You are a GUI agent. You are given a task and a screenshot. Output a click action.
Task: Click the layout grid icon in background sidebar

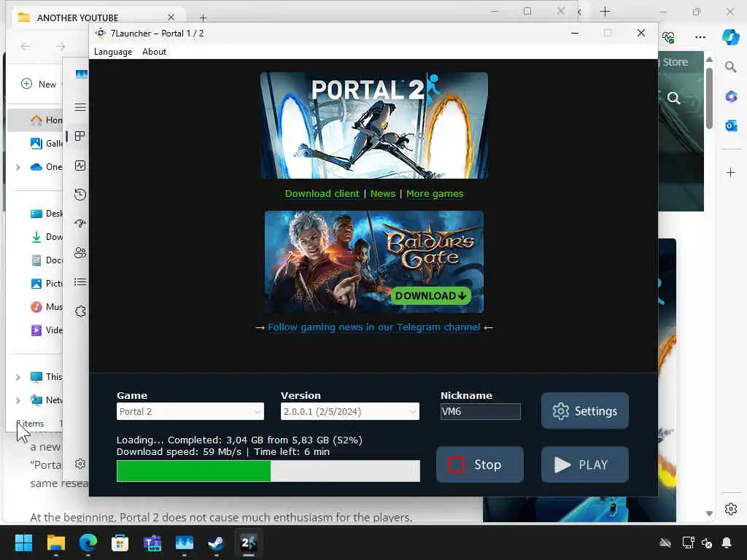click(80, 136)
